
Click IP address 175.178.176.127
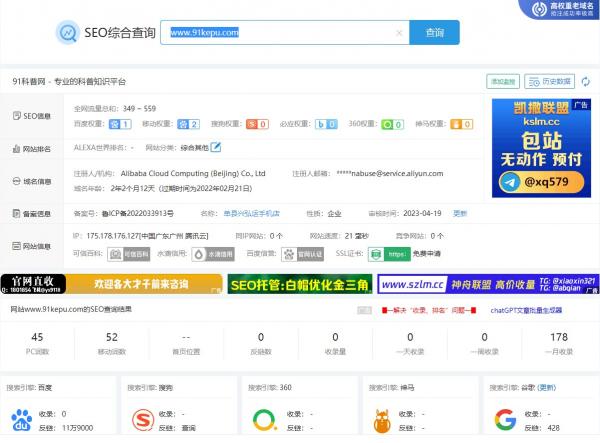113,236
